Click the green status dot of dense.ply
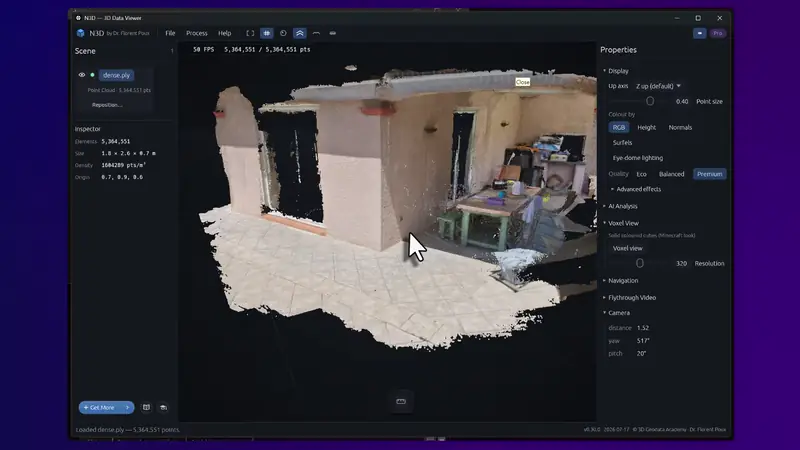Image resolution: width=800 pixels, height=450 pixels. tap(92, 75)
